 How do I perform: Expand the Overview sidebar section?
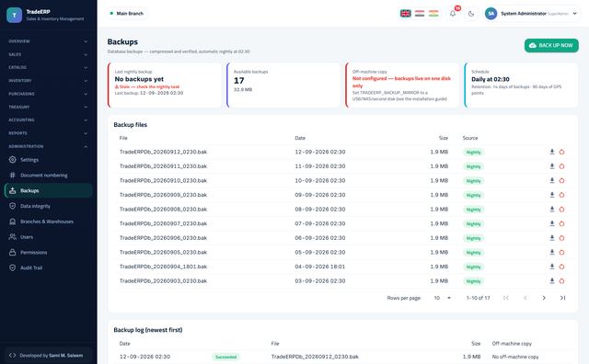click(48, 41)
